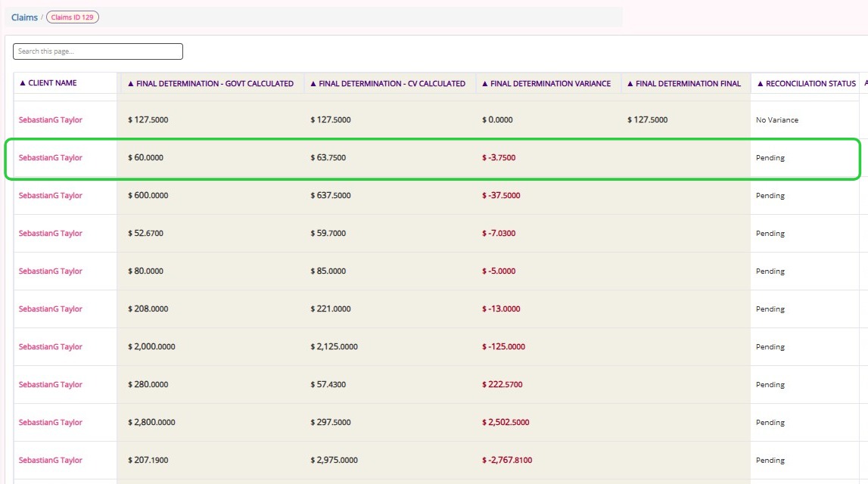Click the Claims ID 129 breadcrumb pill
The height and width of the screenshot is (484, 868).
point(73,17)
